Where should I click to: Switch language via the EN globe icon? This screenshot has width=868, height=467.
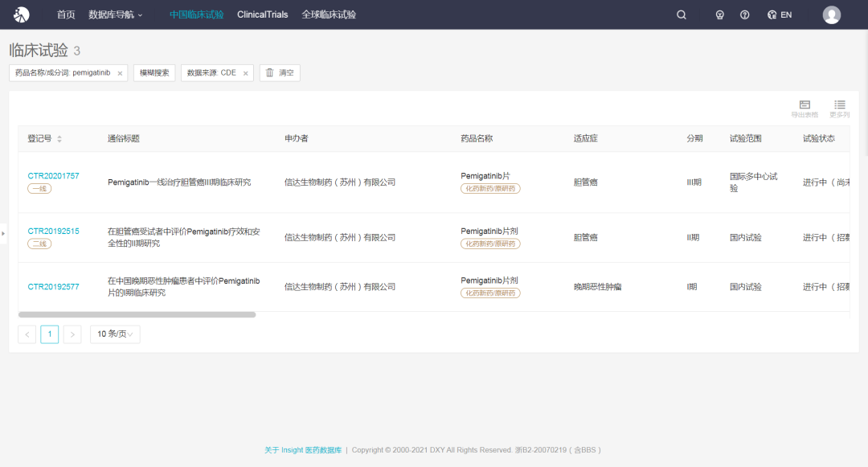(x=780, y=15)
